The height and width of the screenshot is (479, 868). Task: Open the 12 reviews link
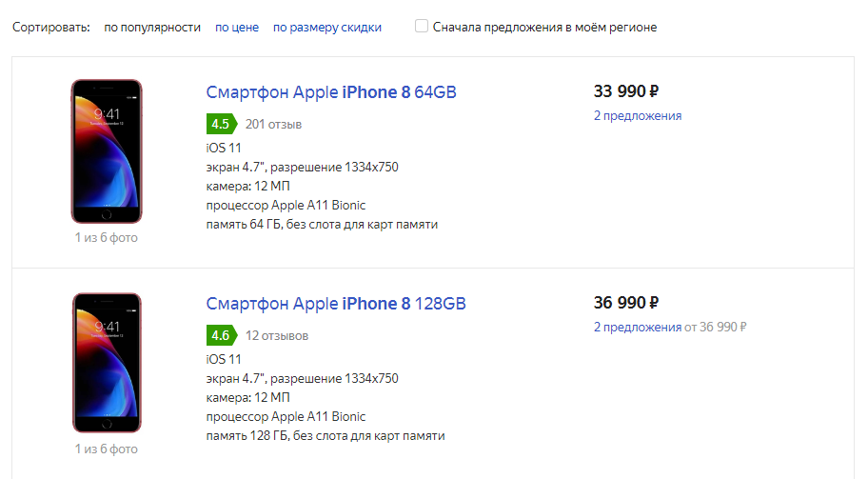coord(277,336)
